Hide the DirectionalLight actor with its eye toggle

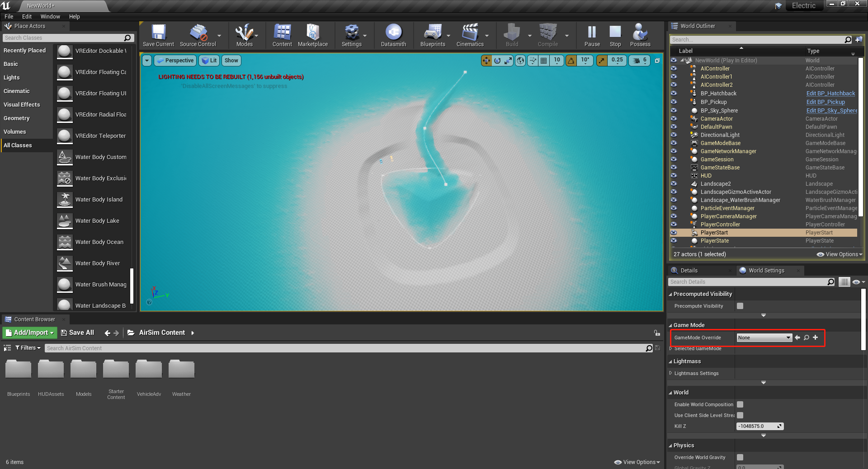point(674,135)
